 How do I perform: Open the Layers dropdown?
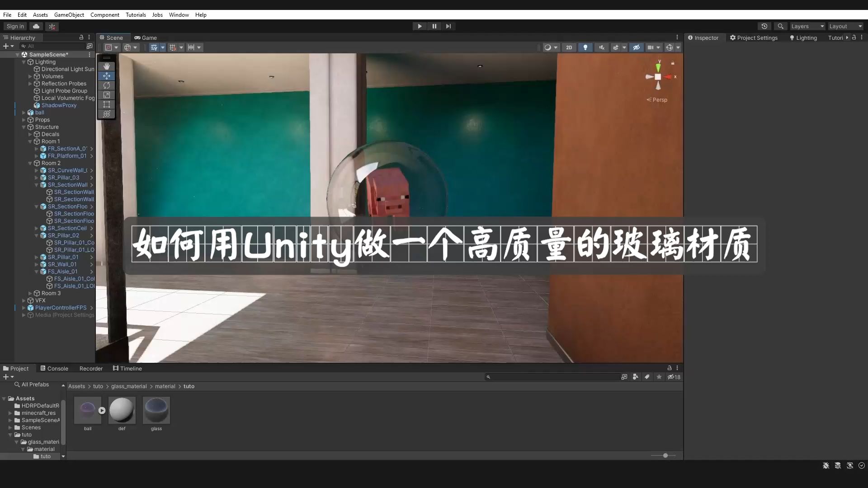(x=807, y=26)
